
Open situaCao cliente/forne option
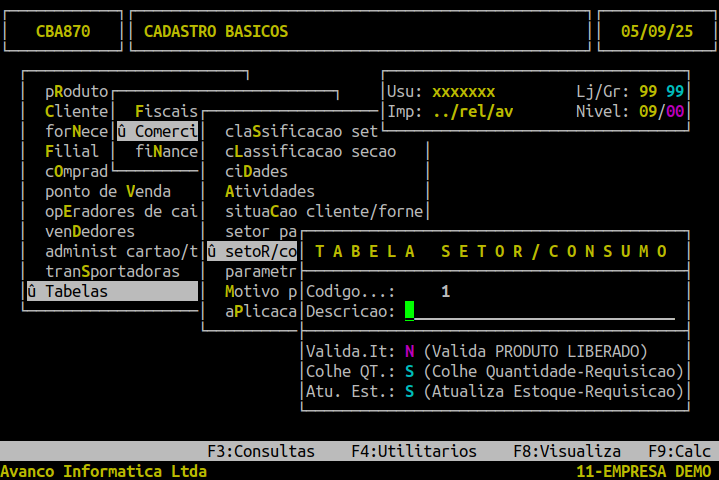pyautogui.click(x=324, y=211)
